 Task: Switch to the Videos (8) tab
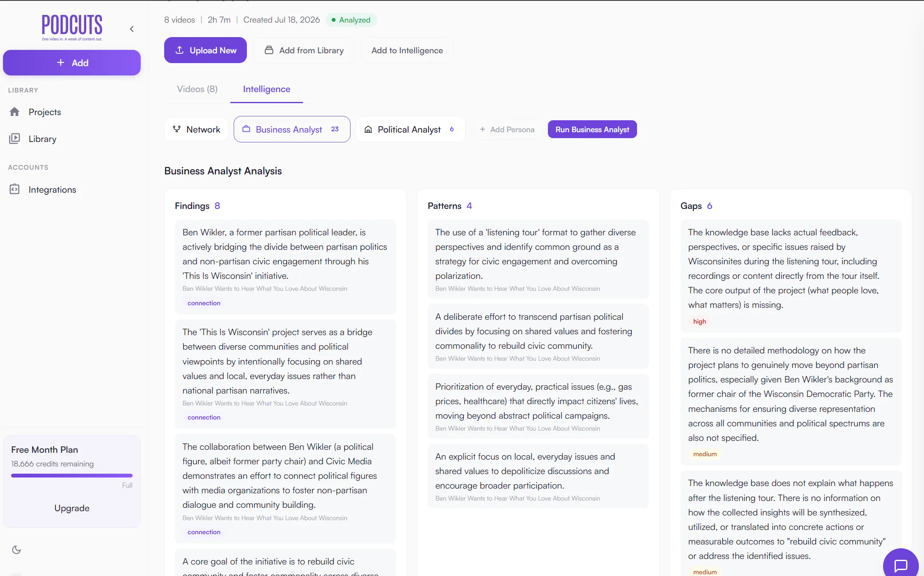point(197,89)
